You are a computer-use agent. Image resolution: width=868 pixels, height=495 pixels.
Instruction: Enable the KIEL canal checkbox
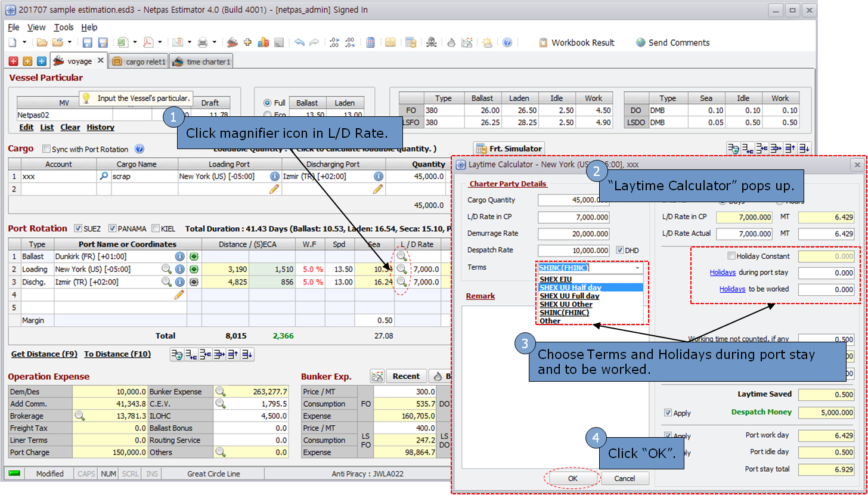156,228
